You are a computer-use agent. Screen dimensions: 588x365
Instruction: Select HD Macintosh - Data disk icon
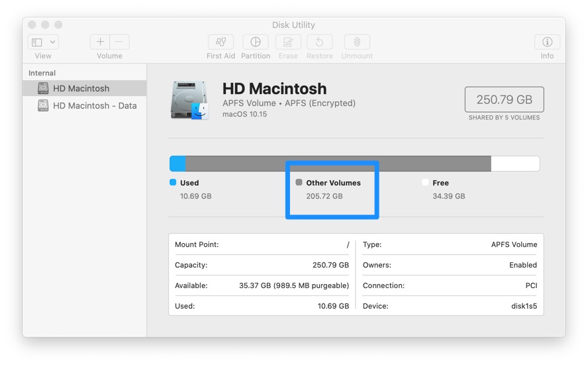point(43,105)
